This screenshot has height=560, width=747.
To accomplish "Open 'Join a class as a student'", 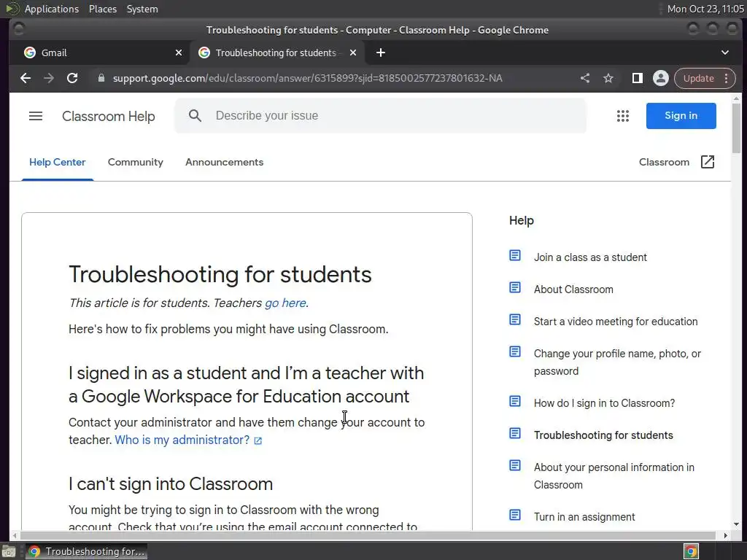I will coord(590,257).
